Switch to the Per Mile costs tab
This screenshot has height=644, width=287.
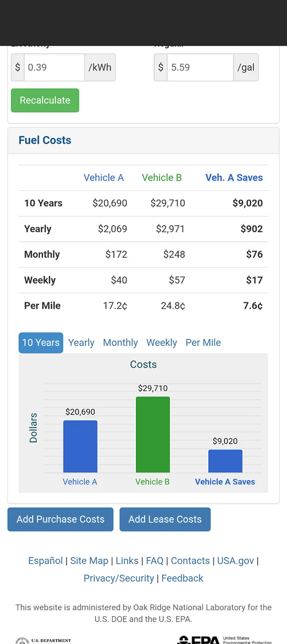click(x=203, y=342)
